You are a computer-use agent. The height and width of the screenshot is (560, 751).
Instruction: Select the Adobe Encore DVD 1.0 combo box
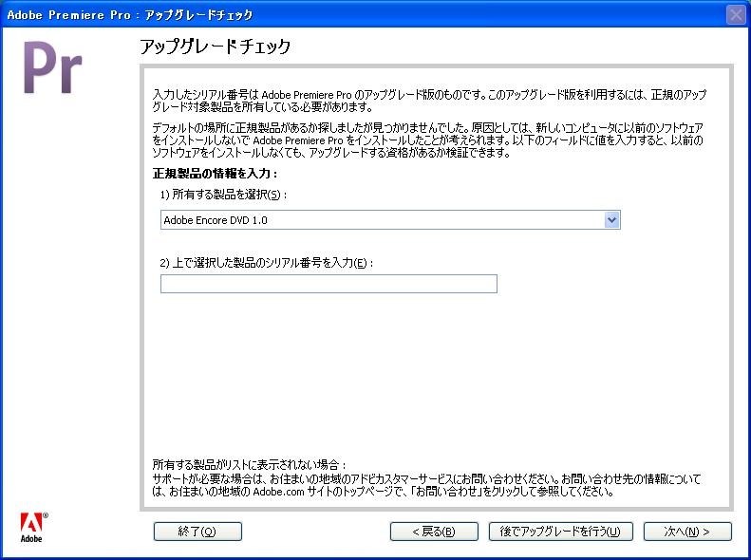[390, 220]
